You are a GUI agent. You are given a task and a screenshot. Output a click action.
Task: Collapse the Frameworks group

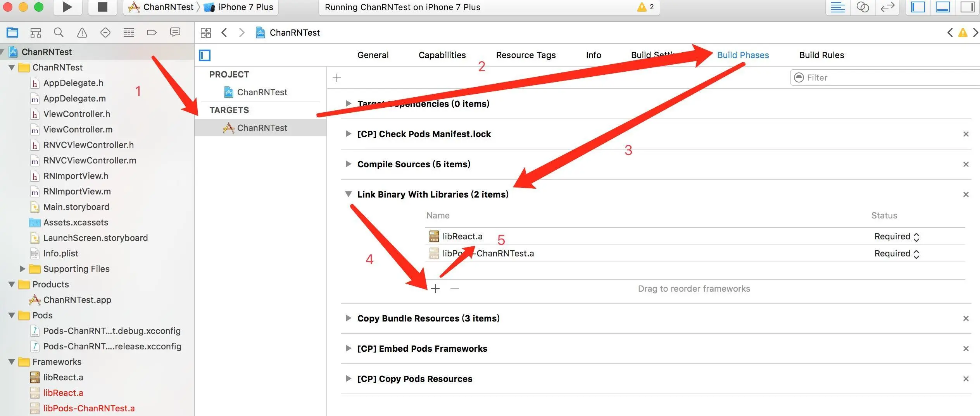pyautogui.click(x=12, y=362)
